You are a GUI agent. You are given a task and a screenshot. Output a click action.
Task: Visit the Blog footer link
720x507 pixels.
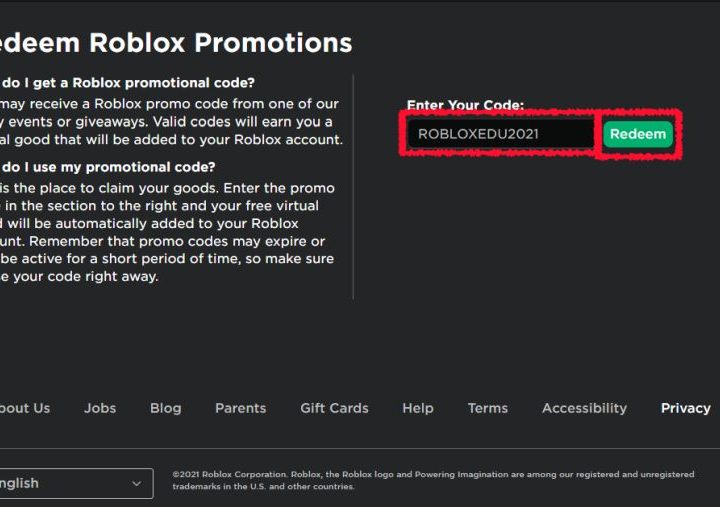coord(166,408)
